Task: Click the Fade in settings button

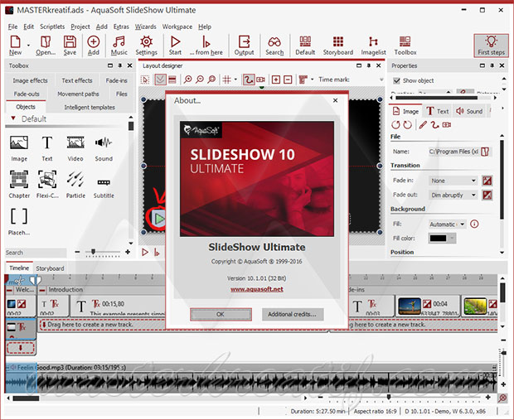Action: (x=487, y=181)
